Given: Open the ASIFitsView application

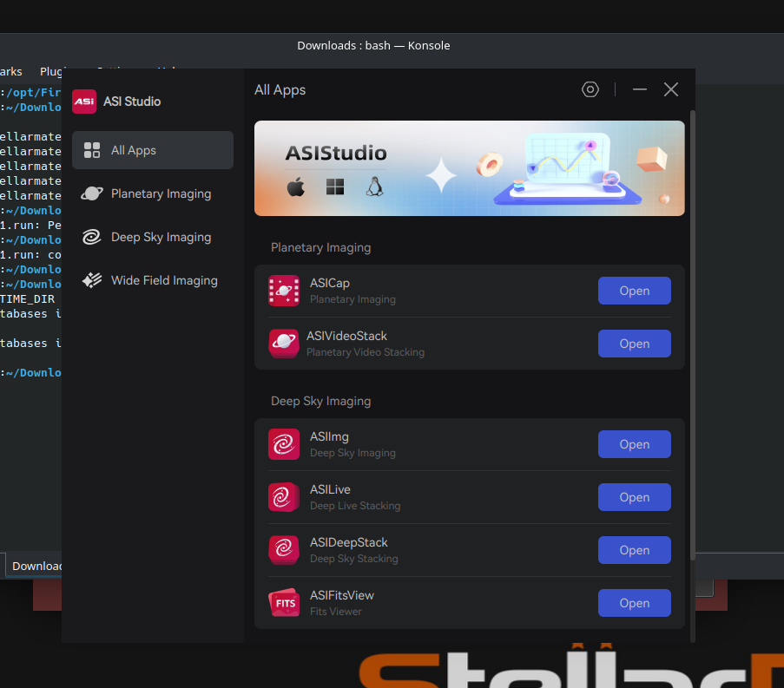Looking at the screenshot, I should tap(635, 603).
